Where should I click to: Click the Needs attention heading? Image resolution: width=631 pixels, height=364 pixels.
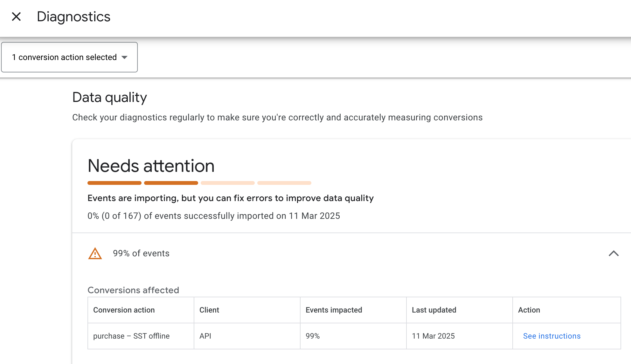pos(151,166)
